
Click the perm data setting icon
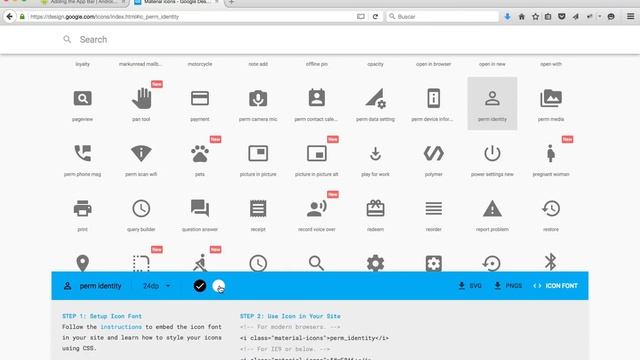point(376,98)
